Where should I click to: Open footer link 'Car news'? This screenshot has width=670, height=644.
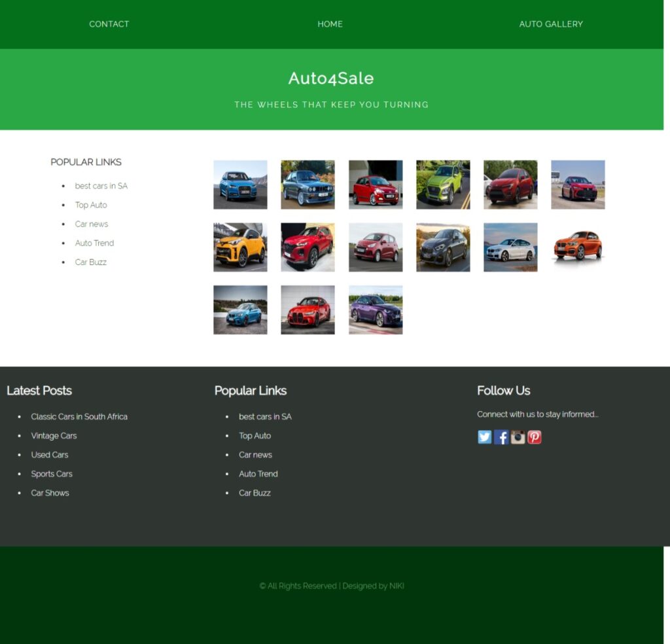tap(256, 455)
